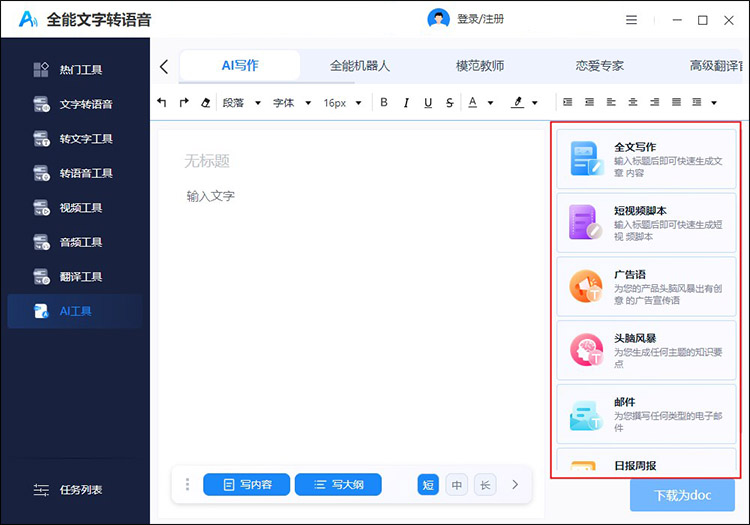
Task: Open 转文字工具 in the sidebar
Action: point(75,139)
